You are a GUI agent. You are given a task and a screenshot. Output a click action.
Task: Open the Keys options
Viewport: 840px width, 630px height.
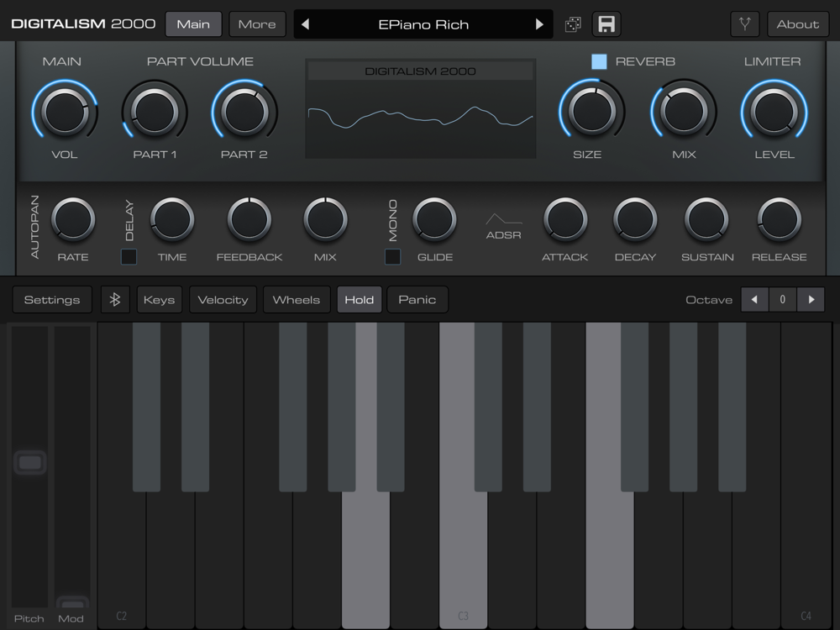159,300
